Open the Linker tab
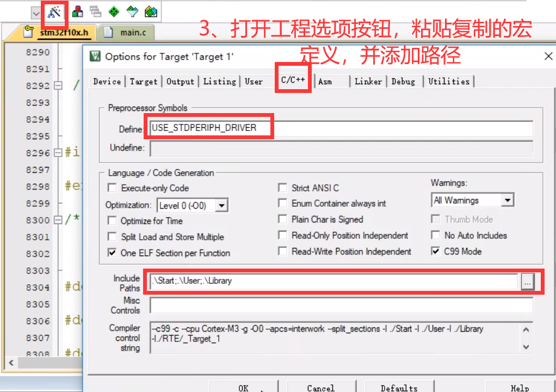The width and height of the screenshot is (556, 392). coord(368,82)
